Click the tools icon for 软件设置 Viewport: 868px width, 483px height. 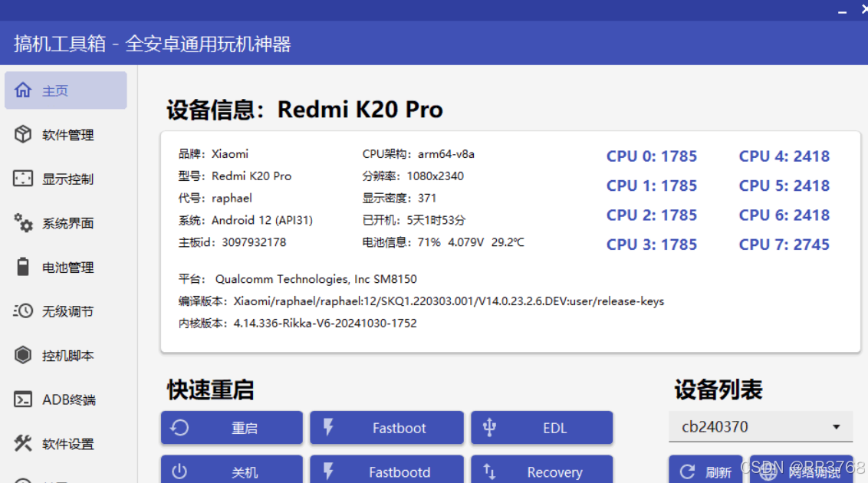[x=23, y=443]
